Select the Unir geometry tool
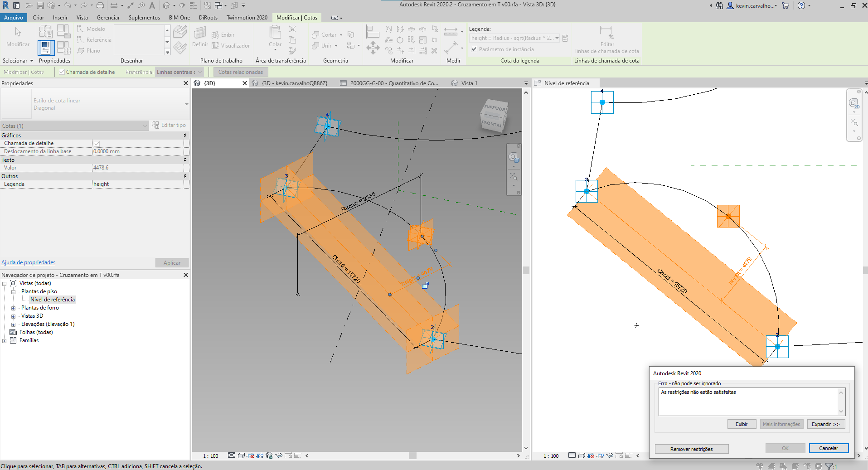The width and height of the screenshot is (868, 470). click(322, 45)
